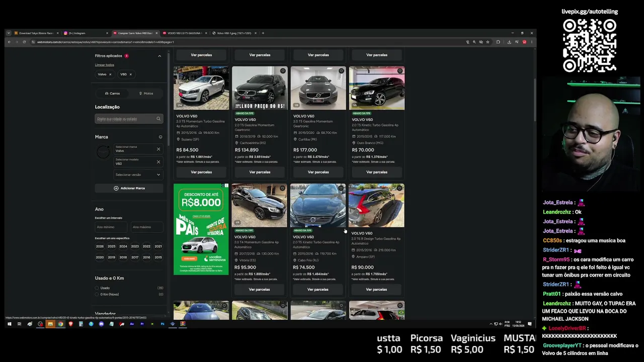This screenshot has height=362, width=644.
Task: Open the browser downloads icon
Action: pos(509,42)
